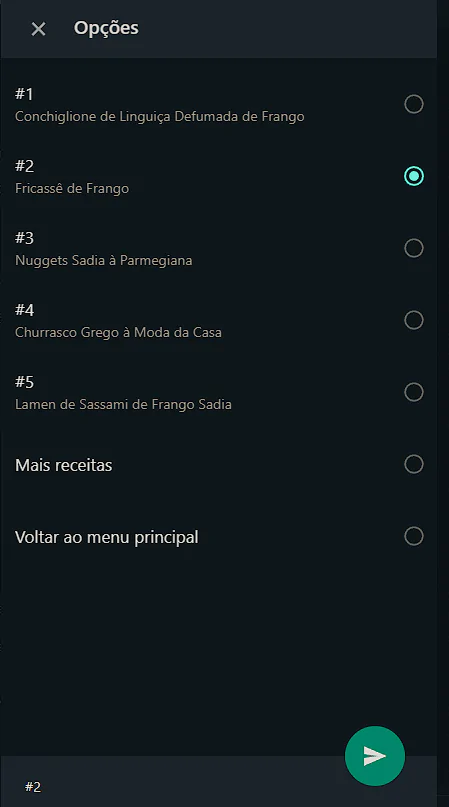Select the radio button beside Churrasco Grego

click(413, 320)
